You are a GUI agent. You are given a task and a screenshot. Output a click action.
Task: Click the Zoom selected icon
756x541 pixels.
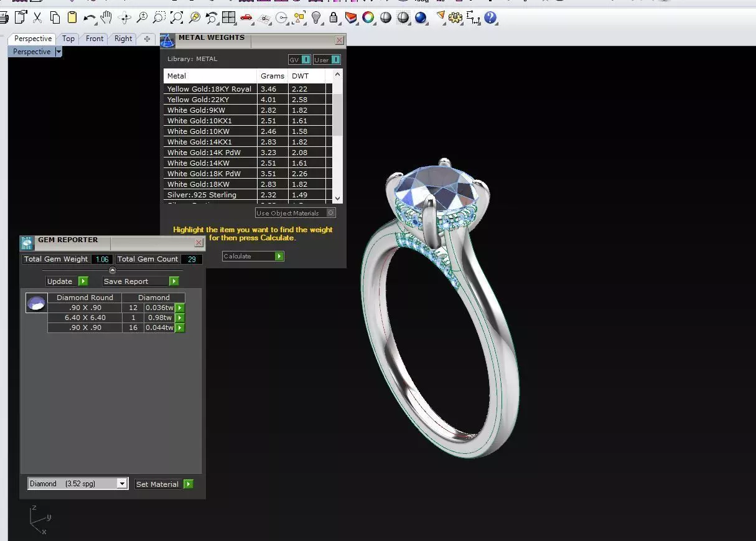click(194, 17)
